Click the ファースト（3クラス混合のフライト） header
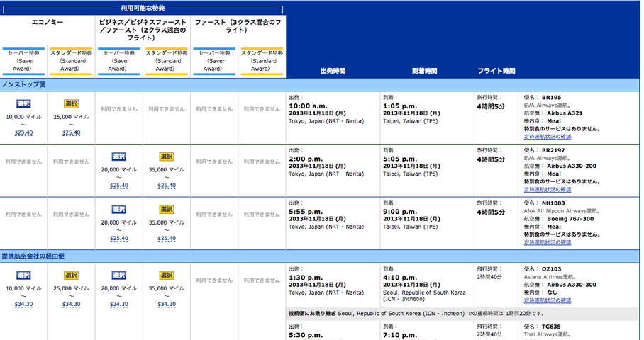The width and height of the screenshot is (644, 340). click(238, 26)
